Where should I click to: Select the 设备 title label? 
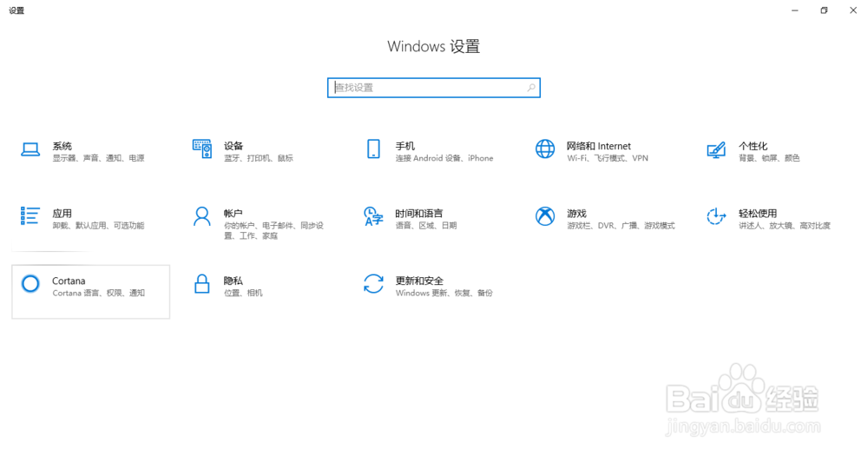[233, 146]
